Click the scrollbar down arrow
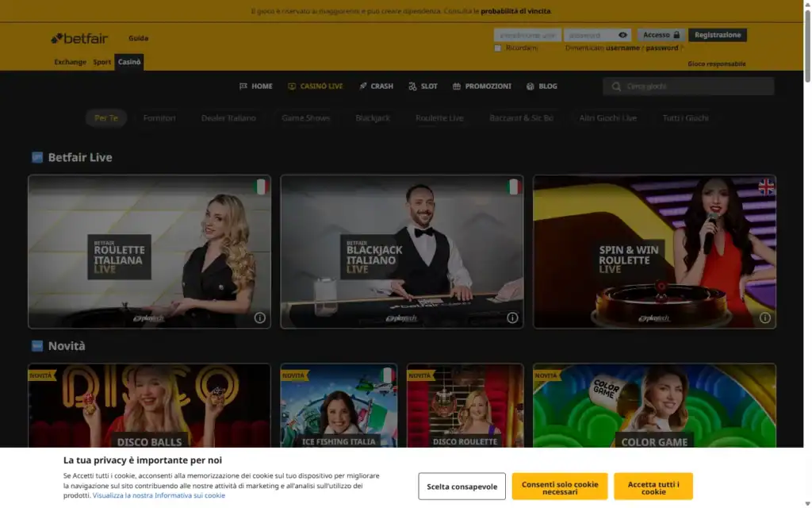Screen dimensions: 812x508 (807, 503)
